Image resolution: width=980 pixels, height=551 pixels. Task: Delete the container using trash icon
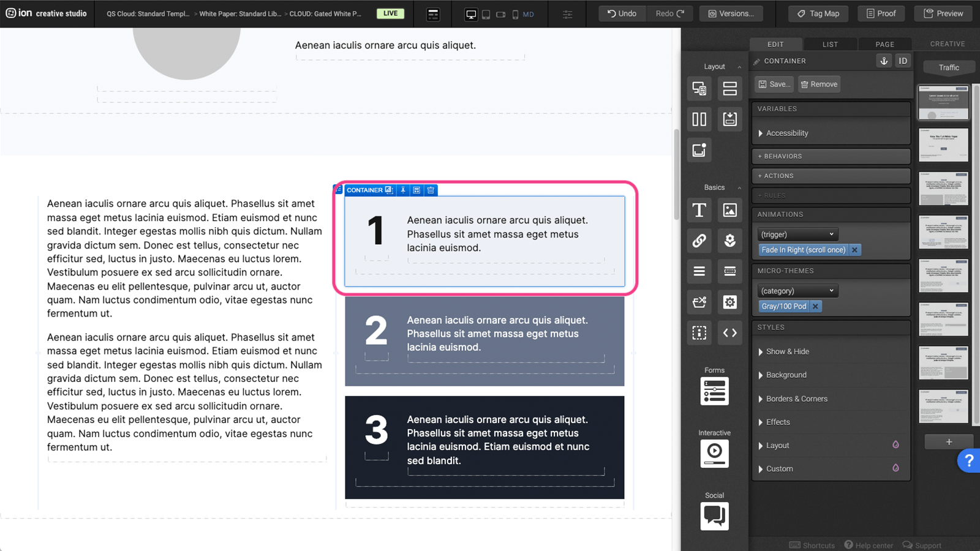pos(431,190)
